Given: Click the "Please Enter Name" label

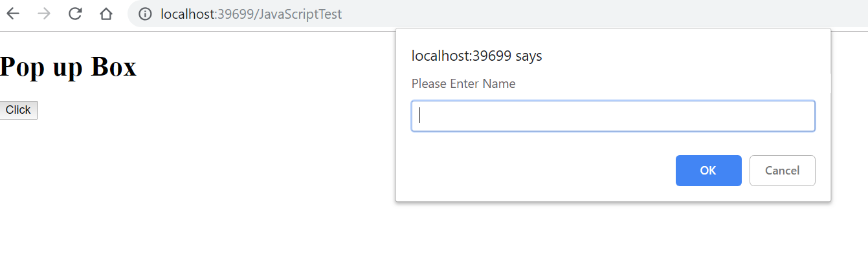Looking at the screenshot, I should coord(463,83).
